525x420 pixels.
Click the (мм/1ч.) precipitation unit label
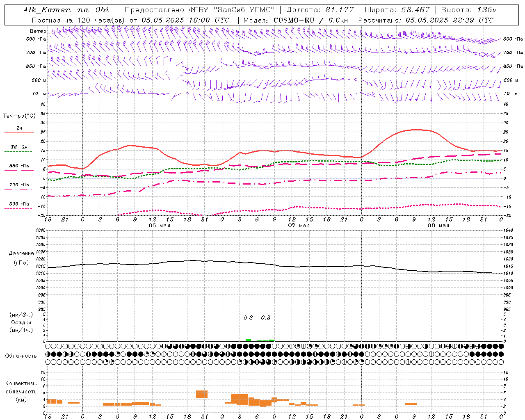pos(21,330)
